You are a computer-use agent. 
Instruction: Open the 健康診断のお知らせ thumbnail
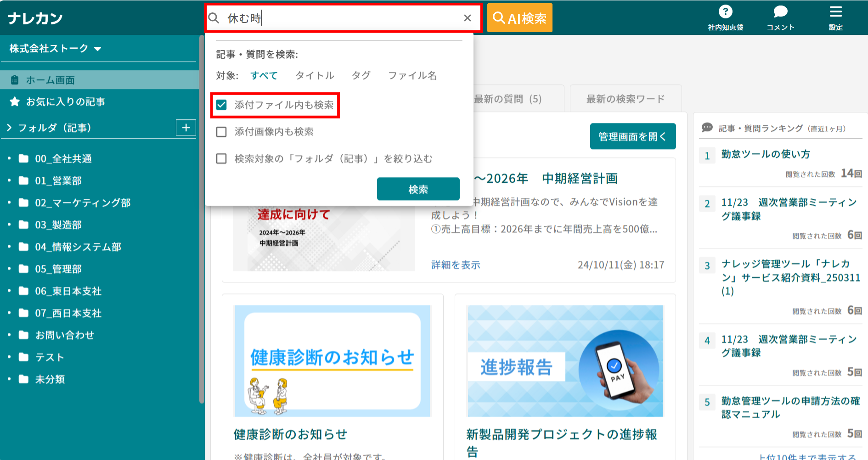[332, 361]
